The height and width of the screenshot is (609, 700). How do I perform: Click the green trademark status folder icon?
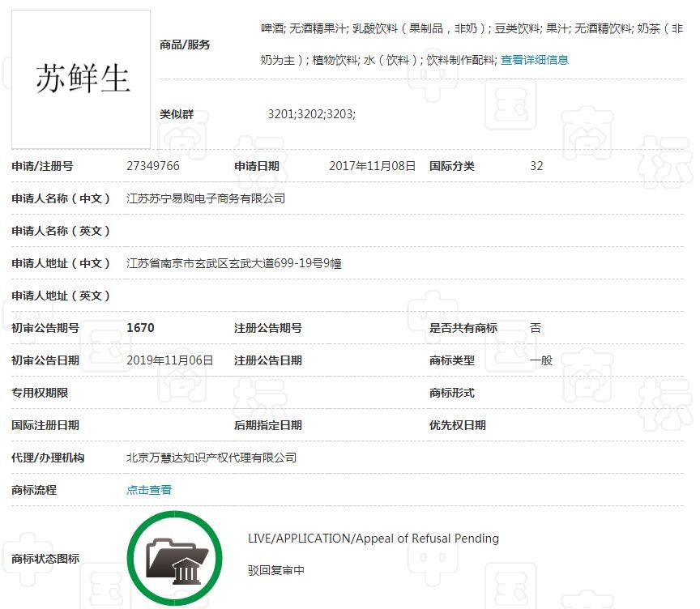click(x=174, y=557)
